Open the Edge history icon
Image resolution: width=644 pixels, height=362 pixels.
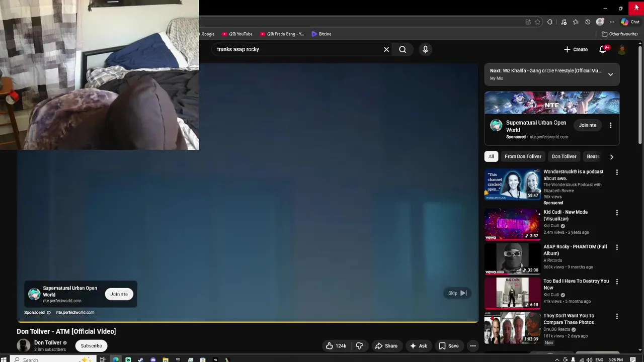pyautogui.click(x=588, y=22)
